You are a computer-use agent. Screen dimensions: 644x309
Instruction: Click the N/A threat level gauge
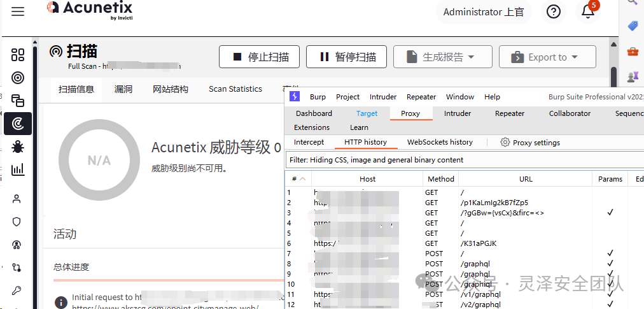[99, 160]
